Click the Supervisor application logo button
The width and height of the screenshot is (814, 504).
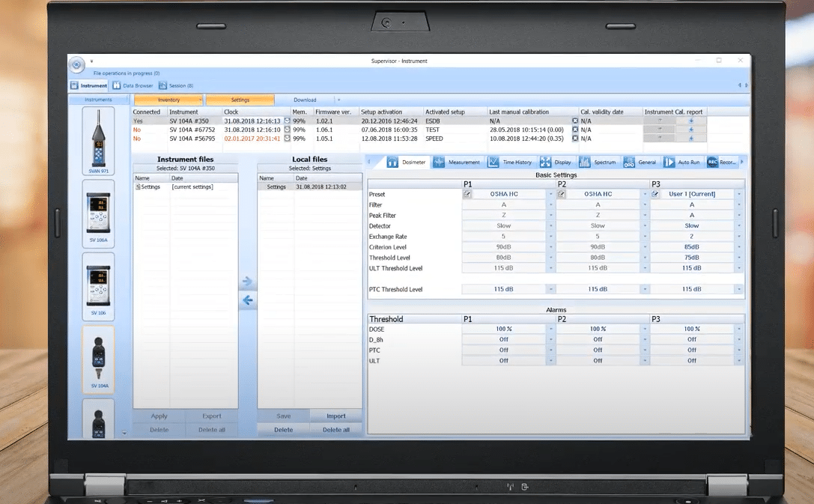coord(77,64)
